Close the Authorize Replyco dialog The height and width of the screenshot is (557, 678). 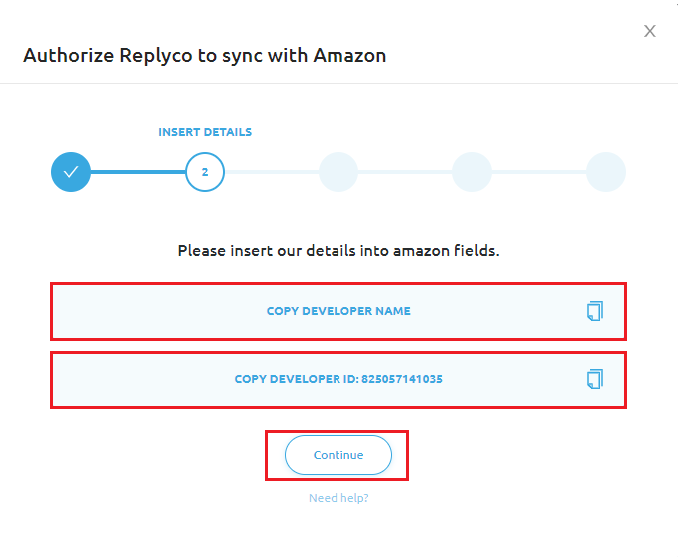point(650,31)
